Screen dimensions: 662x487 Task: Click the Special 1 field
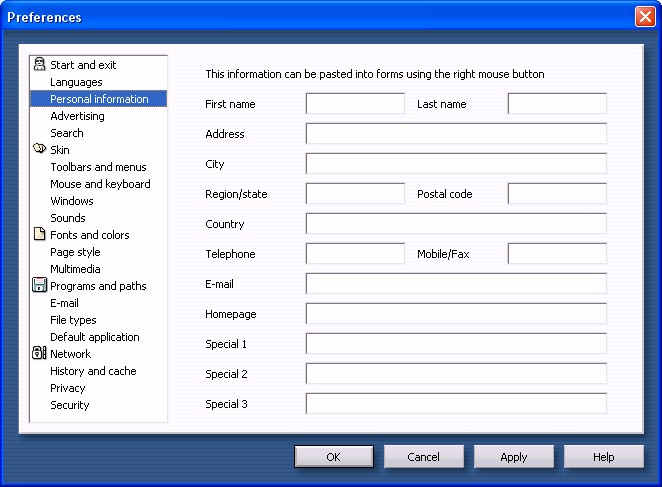[456, 343]
